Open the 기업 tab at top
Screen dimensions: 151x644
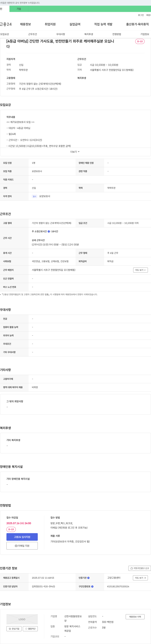click(19, 9)
